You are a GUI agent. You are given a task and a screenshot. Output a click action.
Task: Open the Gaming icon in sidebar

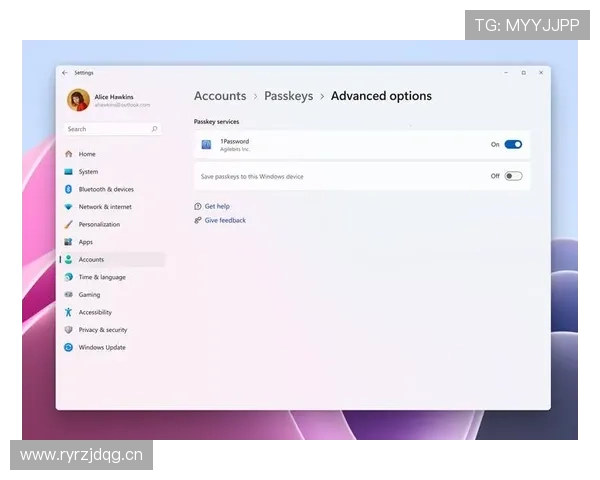[68, 295]
